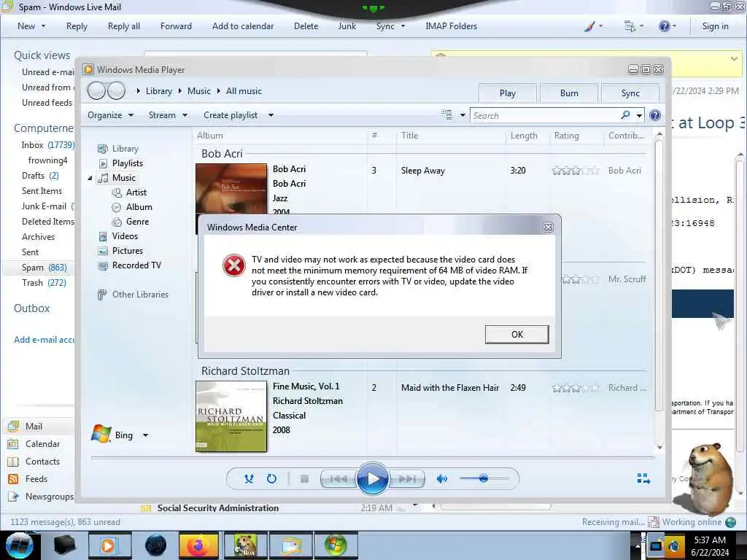Open the Organize dropdown menu
Viewport: 747px width, 560px height.
tap(110, 115)
